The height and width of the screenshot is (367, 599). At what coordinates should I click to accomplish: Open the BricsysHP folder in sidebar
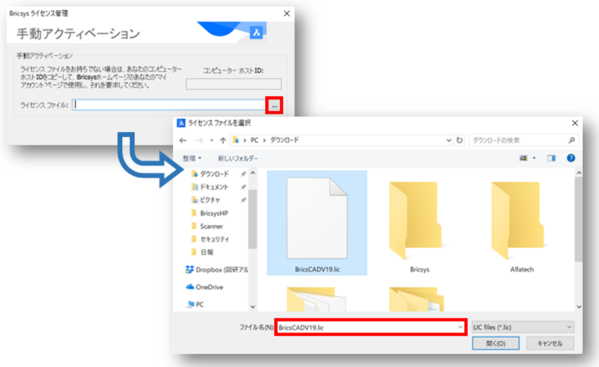coord(214,213)
